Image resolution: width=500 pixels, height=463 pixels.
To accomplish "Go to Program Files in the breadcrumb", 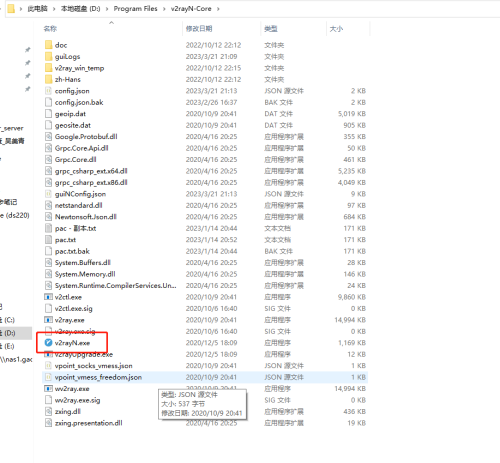I will coord(135,9).
